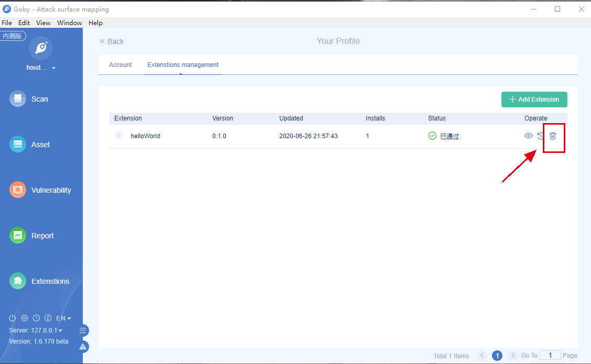This screenshot has height=364, width=591.
Task: Open helloWorld version history icon
Action: coord(541,136)
